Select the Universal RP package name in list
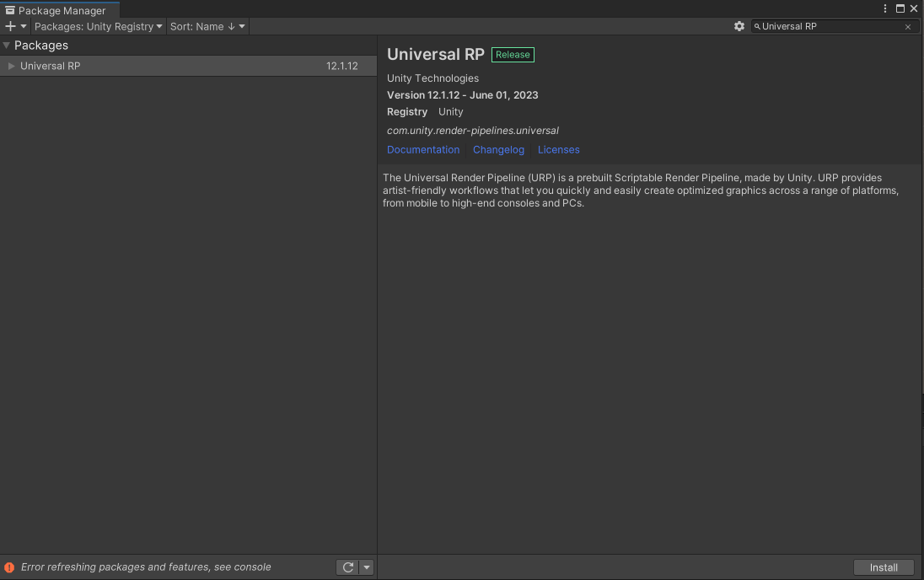 coord(50,66)
